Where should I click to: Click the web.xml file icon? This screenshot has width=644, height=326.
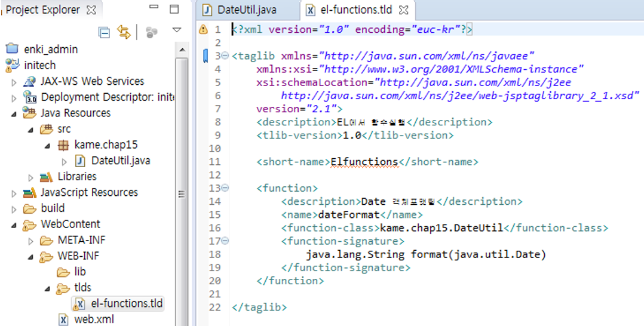pyautogui.click(x=63, y=319)
